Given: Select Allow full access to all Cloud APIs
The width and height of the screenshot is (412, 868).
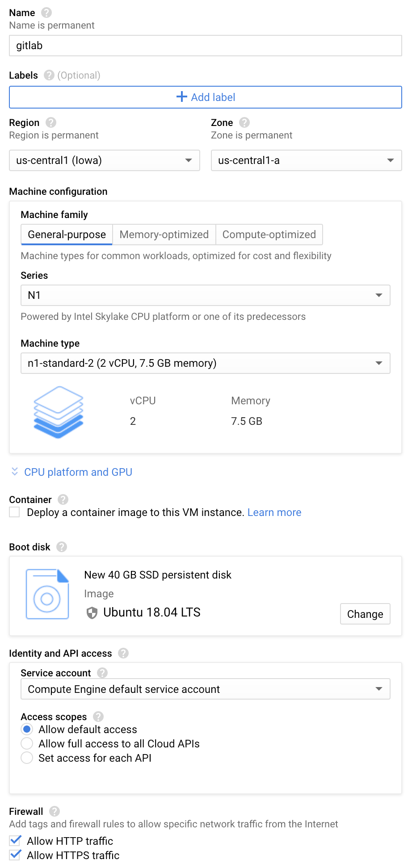Looking at the screenshot, I should click(27, 743).
